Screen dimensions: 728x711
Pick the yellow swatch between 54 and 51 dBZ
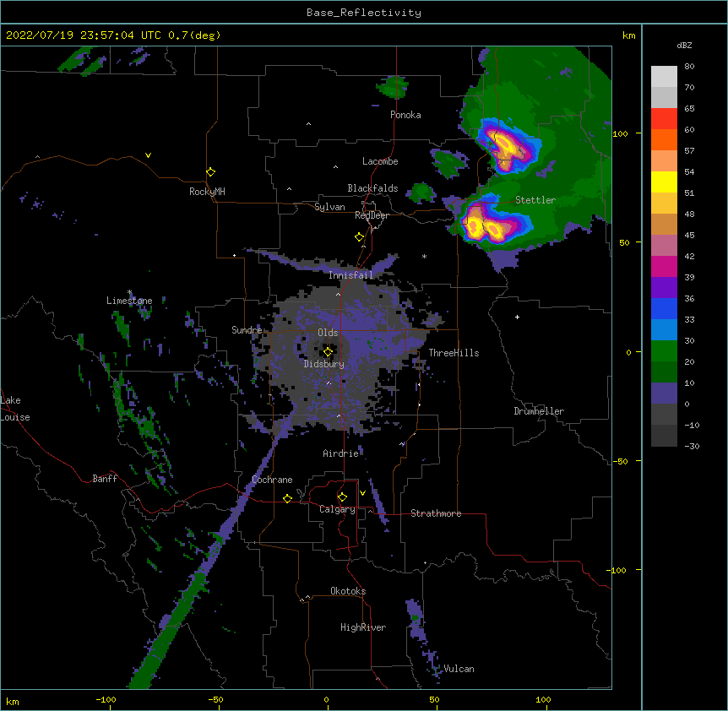(664, 182)
